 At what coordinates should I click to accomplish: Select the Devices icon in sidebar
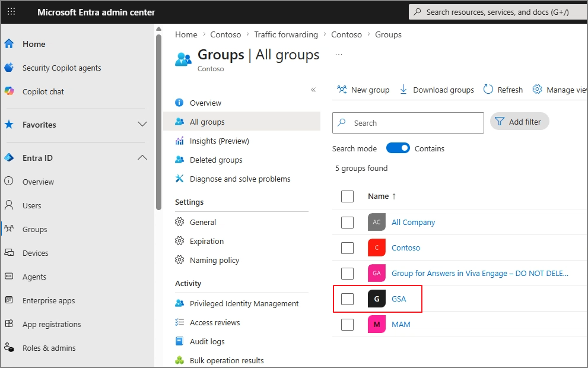pos(9,252)
